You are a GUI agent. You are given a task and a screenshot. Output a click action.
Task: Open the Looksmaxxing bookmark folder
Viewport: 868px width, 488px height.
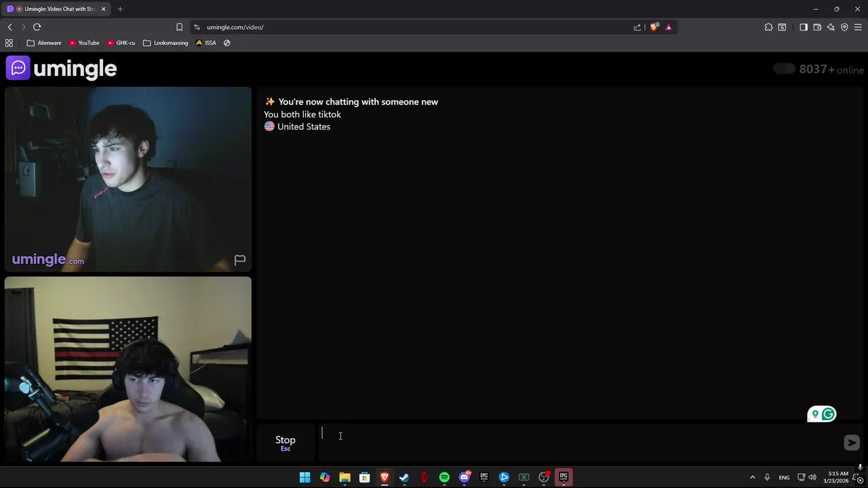pos(165,43)
